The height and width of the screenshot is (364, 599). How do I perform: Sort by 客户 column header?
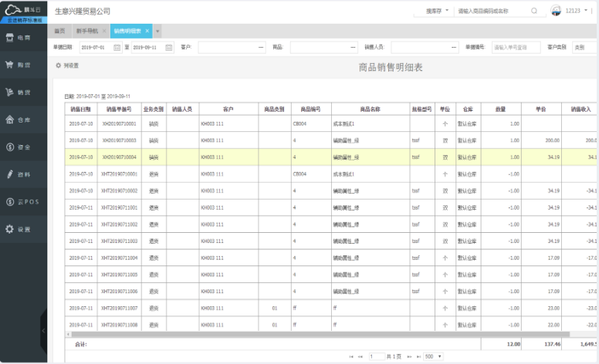(x=228, y=110)
